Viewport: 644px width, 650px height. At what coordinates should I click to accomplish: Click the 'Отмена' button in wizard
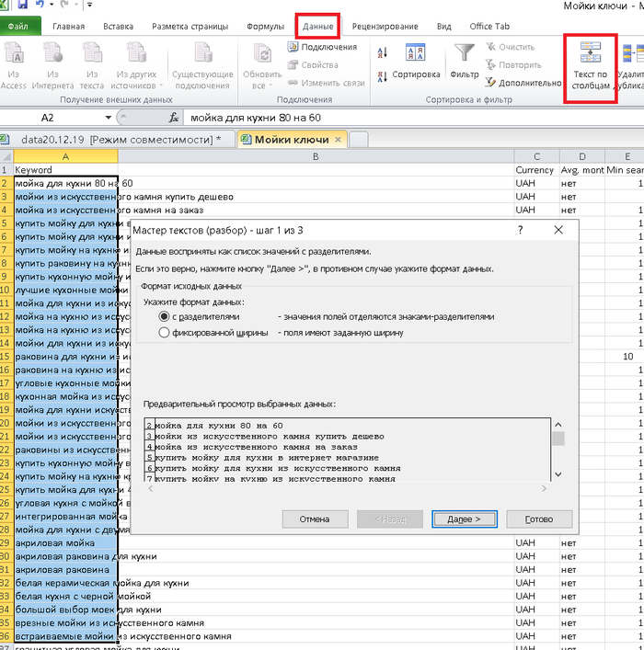[314, 519]
